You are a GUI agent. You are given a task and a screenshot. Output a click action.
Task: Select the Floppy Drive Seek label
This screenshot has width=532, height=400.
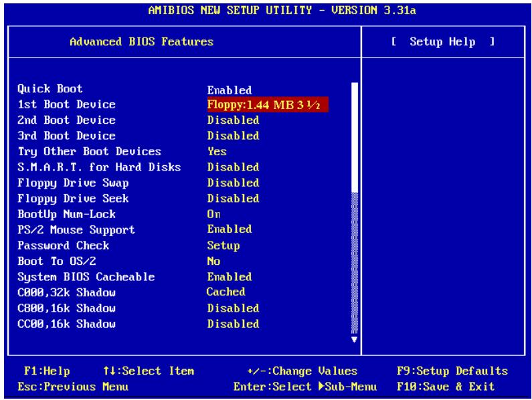(x=73, y=199)
